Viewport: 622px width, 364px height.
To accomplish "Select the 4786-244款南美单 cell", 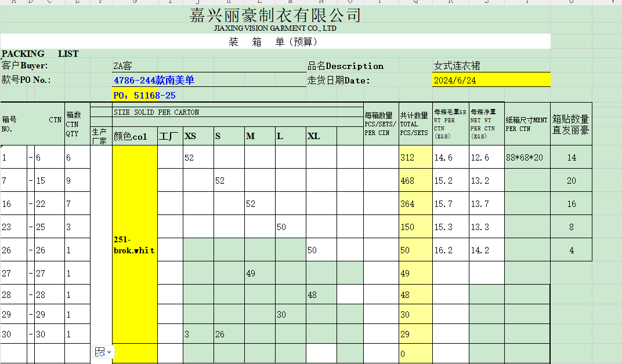I will pos(154,81).
